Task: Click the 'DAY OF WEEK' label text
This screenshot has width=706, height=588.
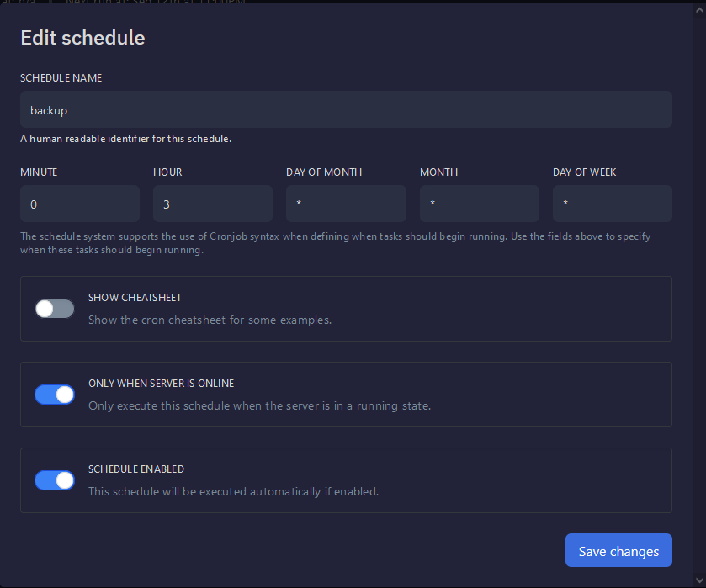Action: tap(584, 172)
